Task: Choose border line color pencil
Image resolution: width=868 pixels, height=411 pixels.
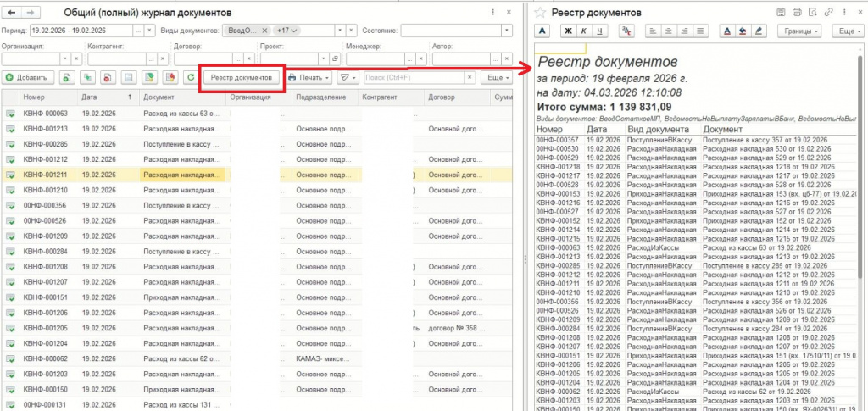Action: pos(759,31)
